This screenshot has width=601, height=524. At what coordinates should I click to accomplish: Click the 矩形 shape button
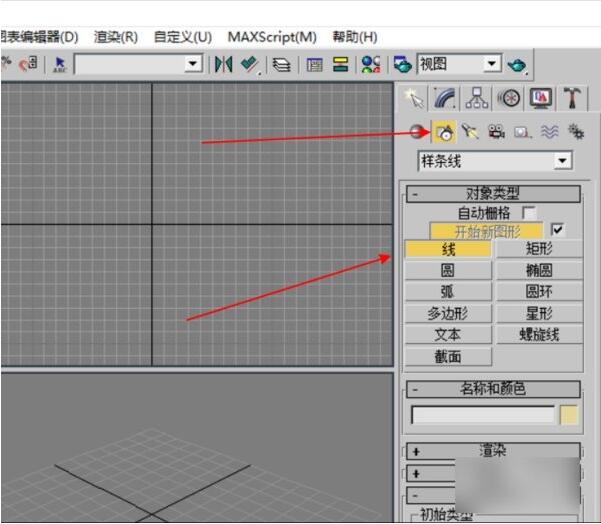[x=539, y=249]
